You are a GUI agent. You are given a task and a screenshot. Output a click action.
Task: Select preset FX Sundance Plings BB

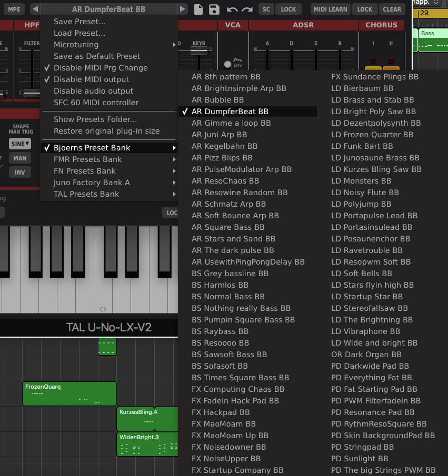click(x=383, y=77)
